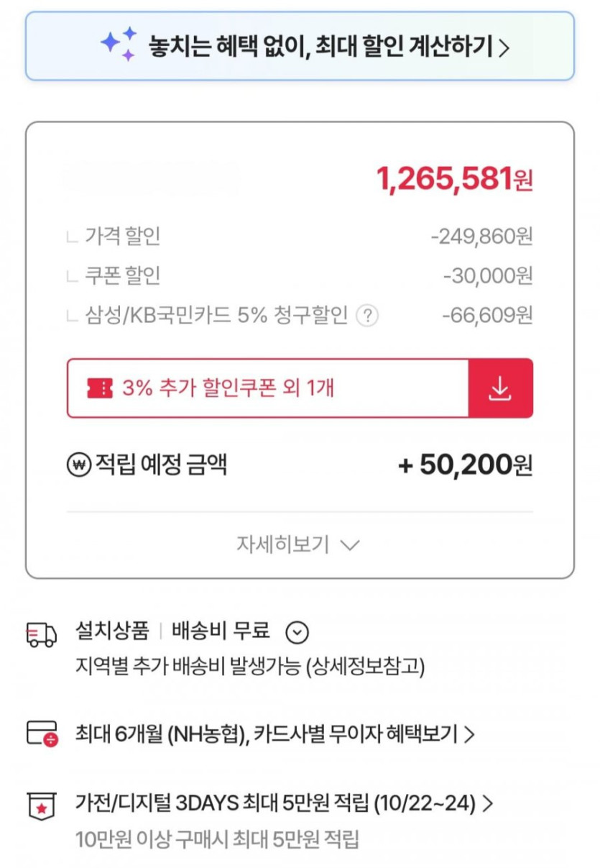Click the 3% 추가 할인쿠폰 외 1개 text
Screen dimensions: 600x868
click(228, 388)
